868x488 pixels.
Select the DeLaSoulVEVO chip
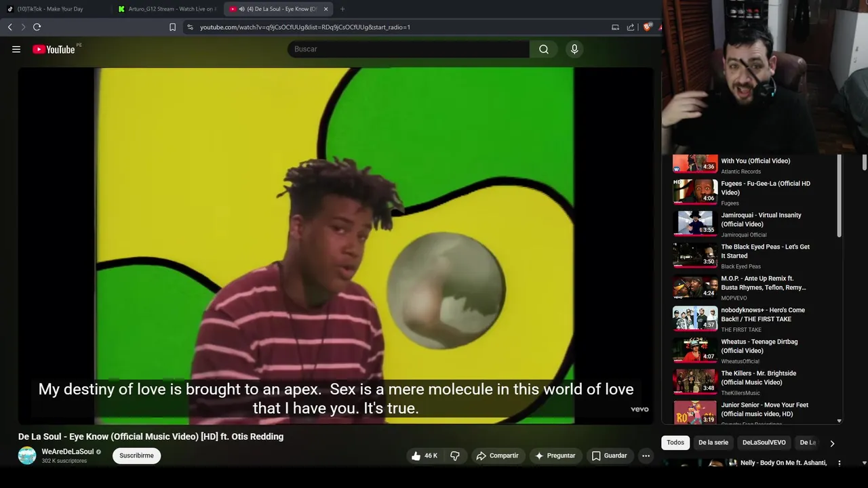pos(764,443)
